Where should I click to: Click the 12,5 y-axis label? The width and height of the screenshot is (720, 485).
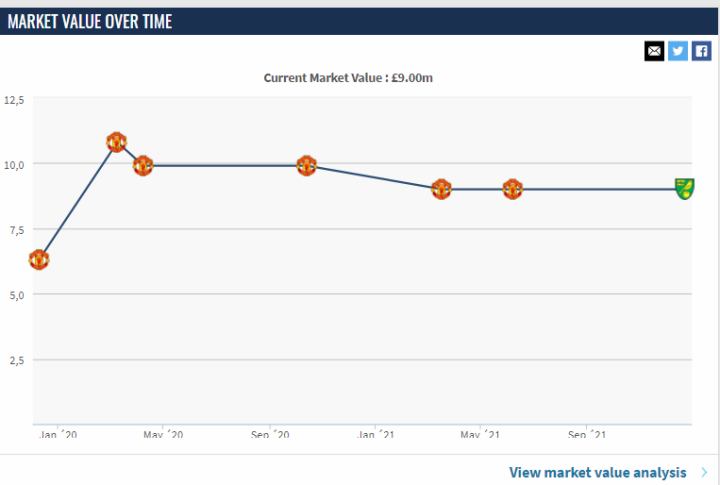[x=15, y=100]
